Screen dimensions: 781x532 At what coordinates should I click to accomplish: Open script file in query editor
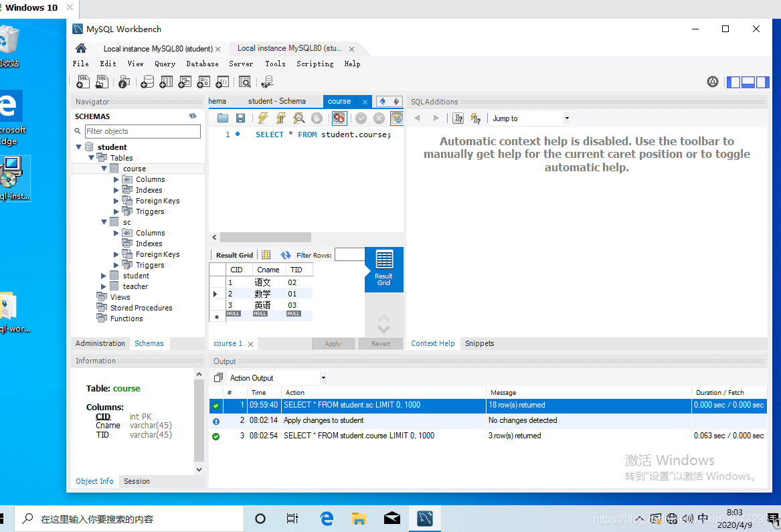click(x=223, y=118)
